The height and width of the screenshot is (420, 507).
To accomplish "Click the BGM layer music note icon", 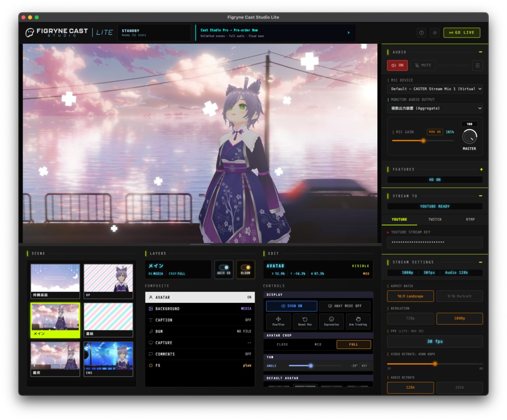I will point(151,331).
